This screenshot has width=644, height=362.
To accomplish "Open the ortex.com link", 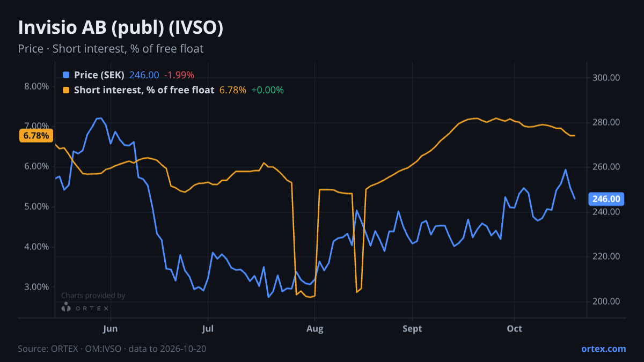I will point(604,349).
